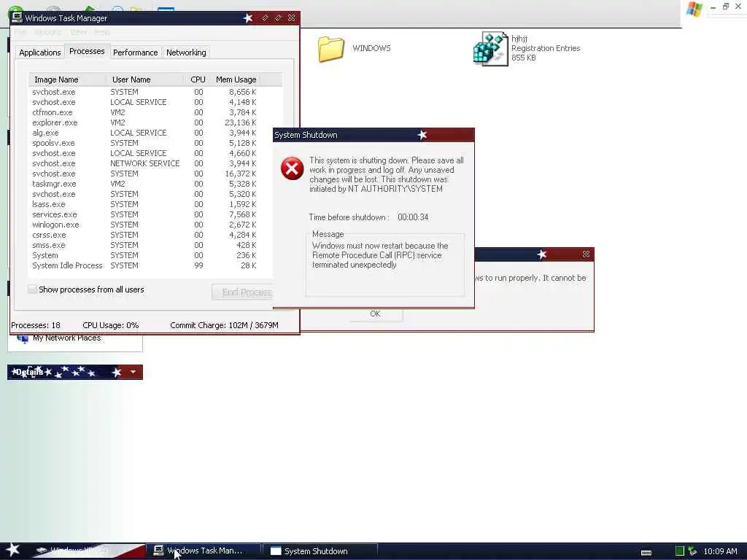Click OK in the background dialog
This screenshot has height=560, width=747.
click(376, 314)
